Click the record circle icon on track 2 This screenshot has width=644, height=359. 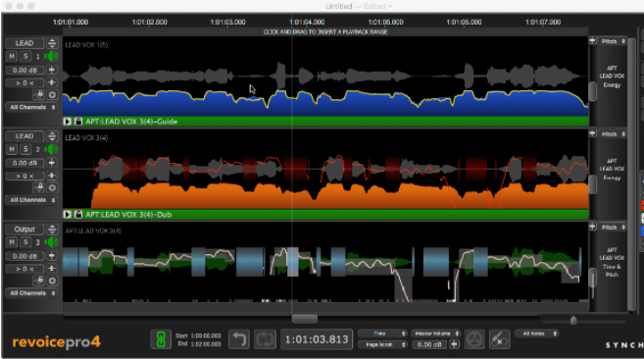click(52, 187)
